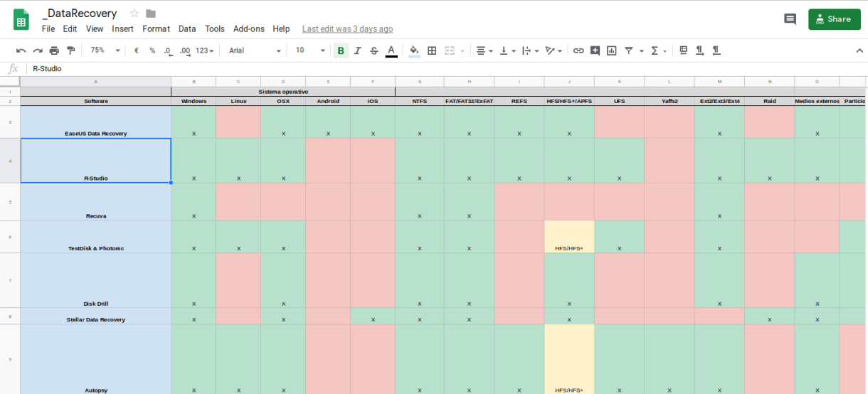Open the 'Last edit was 3 days ago' link
The image size is (868, 394).
pyautogui.click(x=347, y=29)
